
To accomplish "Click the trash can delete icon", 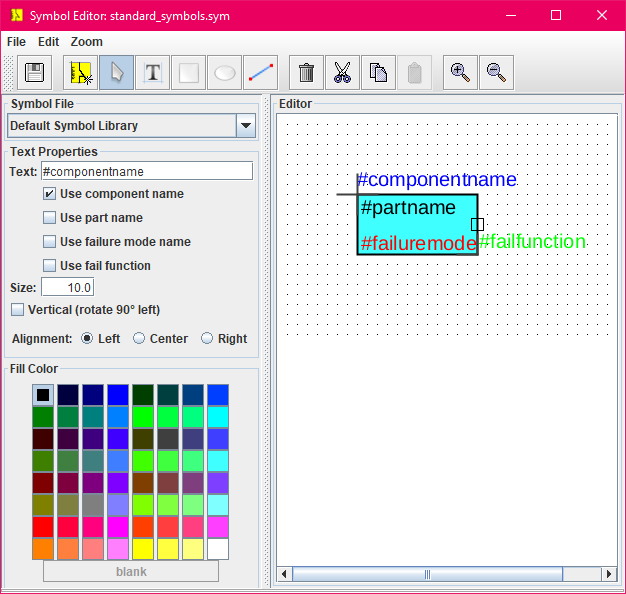I will coord(307,73).
